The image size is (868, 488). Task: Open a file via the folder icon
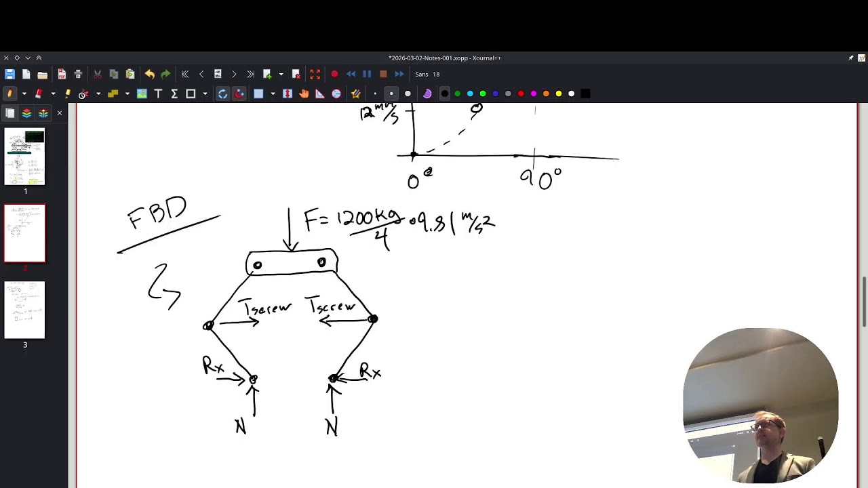pos(42,74)
